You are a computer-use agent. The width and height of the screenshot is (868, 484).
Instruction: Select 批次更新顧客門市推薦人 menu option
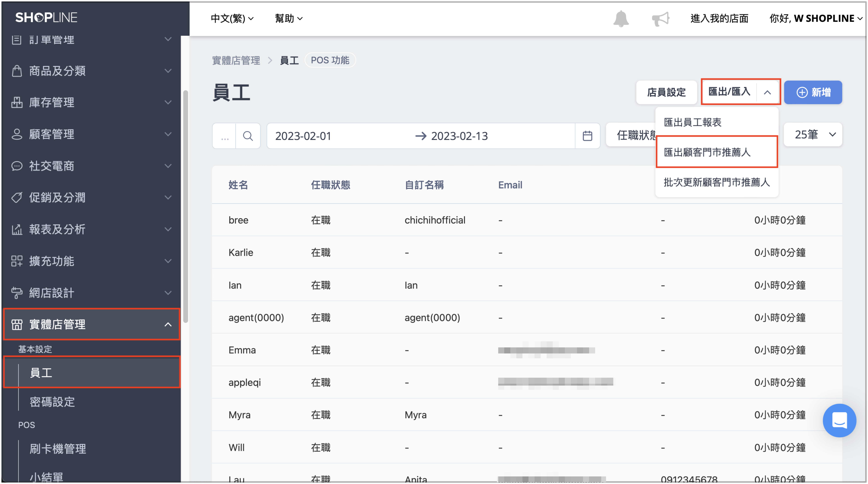click(717, 182)
